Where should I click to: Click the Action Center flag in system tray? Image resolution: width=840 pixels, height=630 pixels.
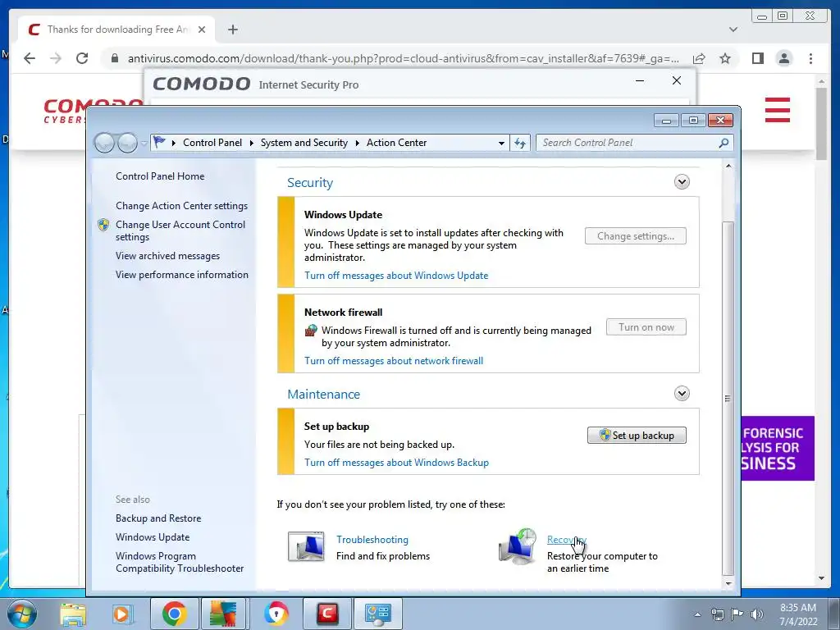point(737,614)
